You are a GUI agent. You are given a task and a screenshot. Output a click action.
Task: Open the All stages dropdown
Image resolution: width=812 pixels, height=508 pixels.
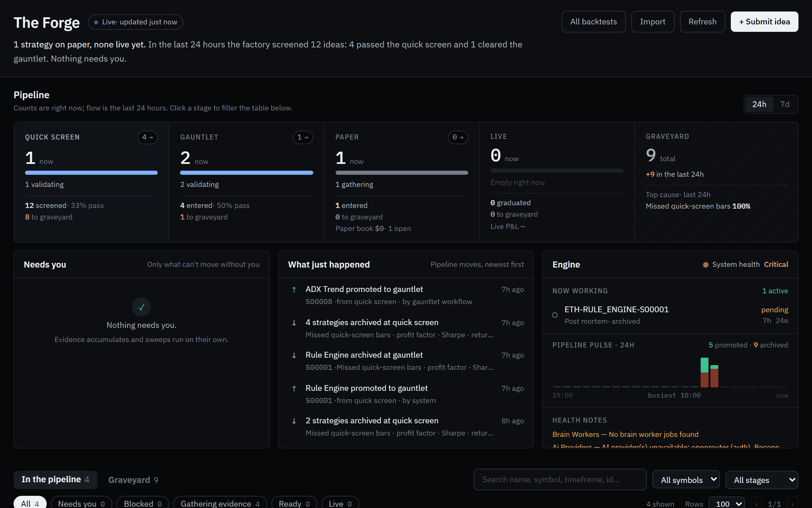coord(762,480)
